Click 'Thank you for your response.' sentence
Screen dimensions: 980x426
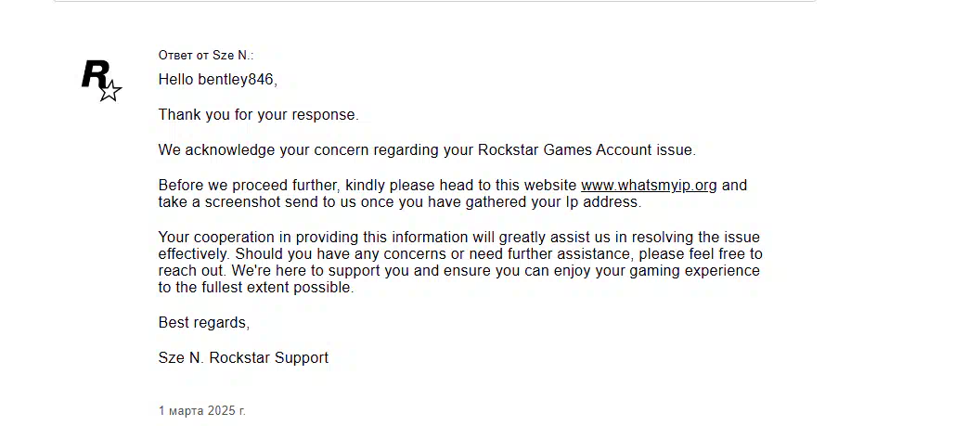pyautogui.click(x=259, y=115)
